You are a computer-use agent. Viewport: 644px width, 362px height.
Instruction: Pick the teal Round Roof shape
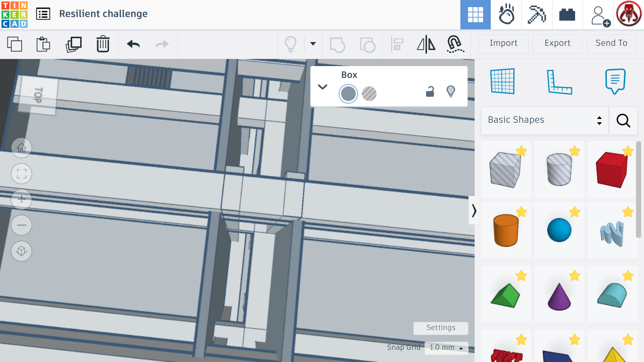point(612,294)
